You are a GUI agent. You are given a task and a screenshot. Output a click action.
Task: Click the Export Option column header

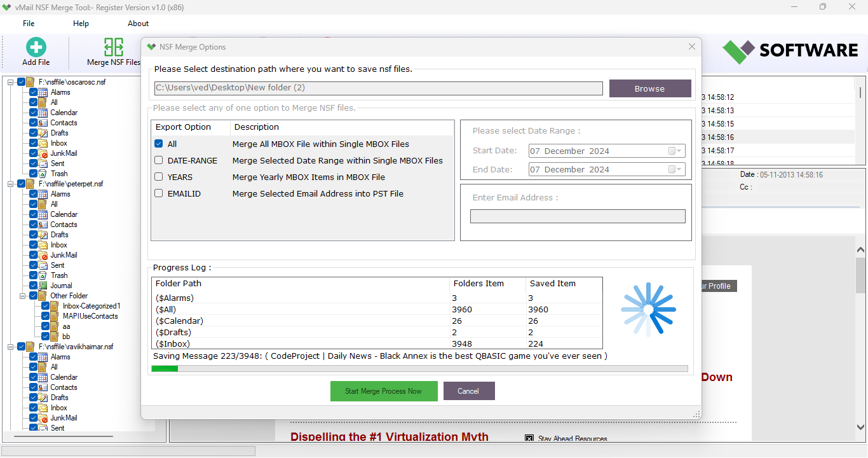(x=191, y=127)
